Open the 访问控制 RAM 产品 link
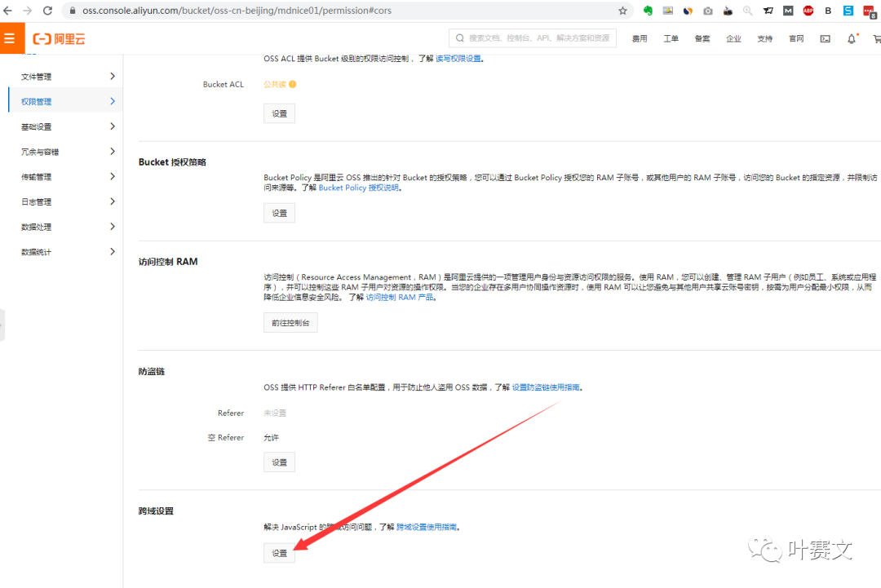This screenshot has width=881, height=588. tap(400, 297)
